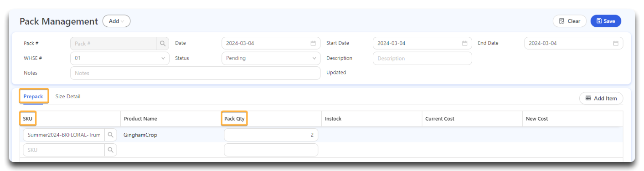Open the End Date calendar icon

pyautogui.click(x=616, y=44)
